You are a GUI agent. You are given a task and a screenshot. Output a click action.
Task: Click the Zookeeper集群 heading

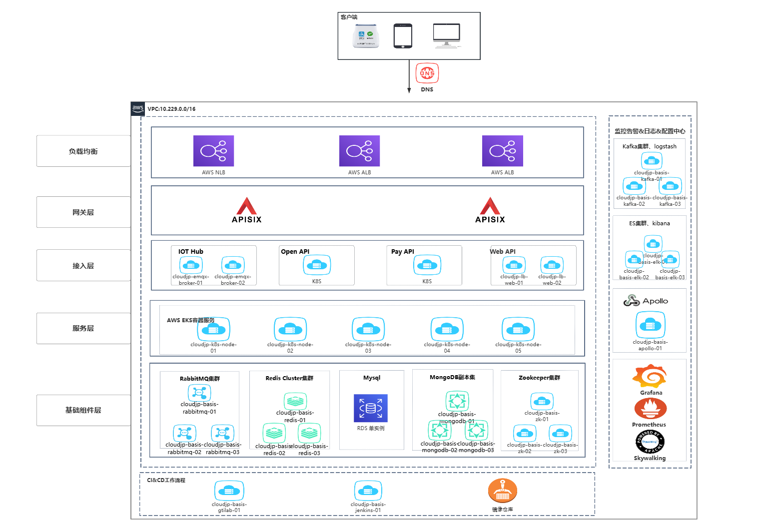coord(539,378)
